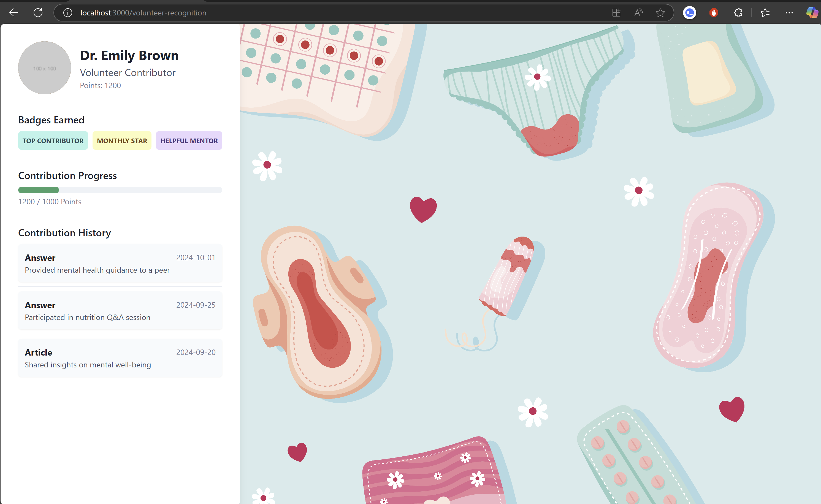Image resolution: width=821 pixels, height=504 pixels.
Task: Select the Helpful Mentor badge
Action: pyautogui.click(x=189, y=141)
